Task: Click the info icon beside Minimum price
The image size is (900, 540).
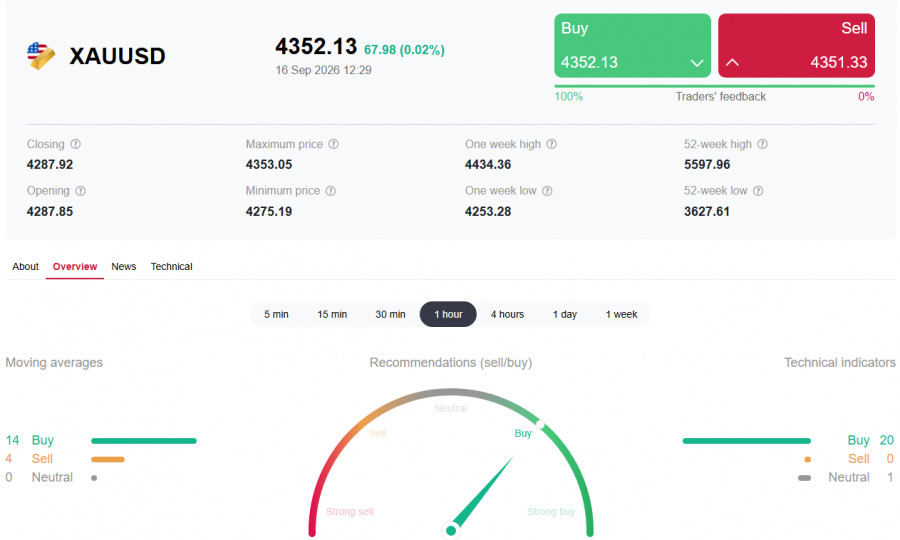Action: pyautogui.click(x=331, y=191)
